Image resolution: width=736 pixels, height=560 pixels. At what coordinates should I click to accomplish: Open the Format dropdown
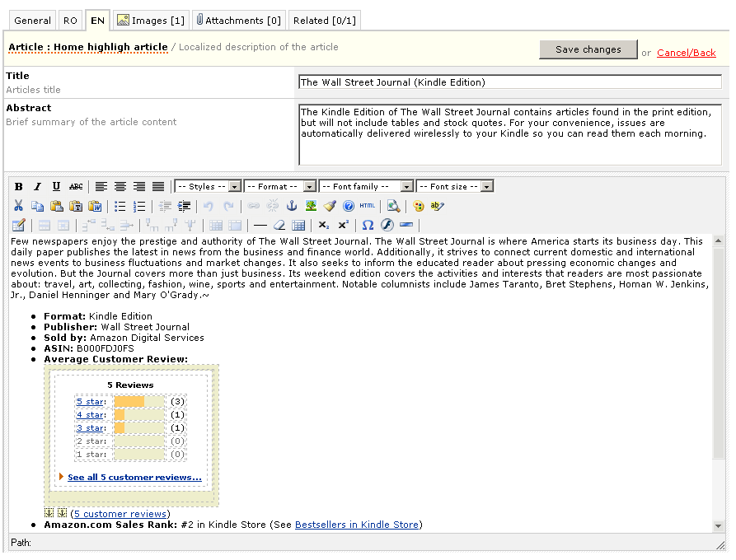[280, 186]
